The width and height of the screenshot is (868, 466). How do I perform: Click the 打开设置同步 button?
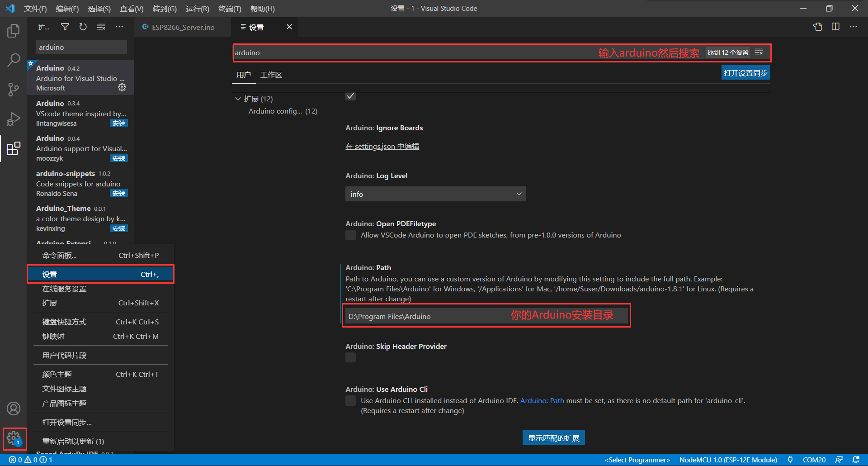pyautogui.click(x=745, y=72)
